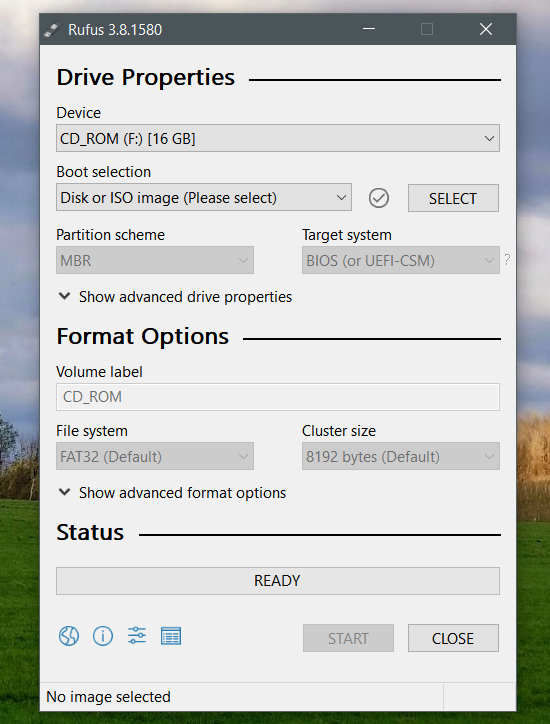Open the Device dropdown list
550x724 pixels.
click(278, 138)
